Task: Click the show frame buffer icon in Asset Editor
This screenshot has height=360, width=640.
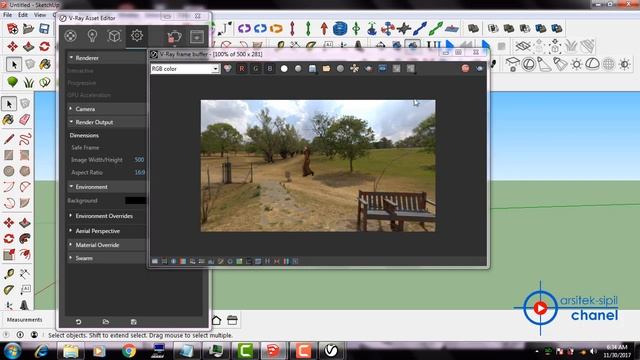Action: click(197, 37)
